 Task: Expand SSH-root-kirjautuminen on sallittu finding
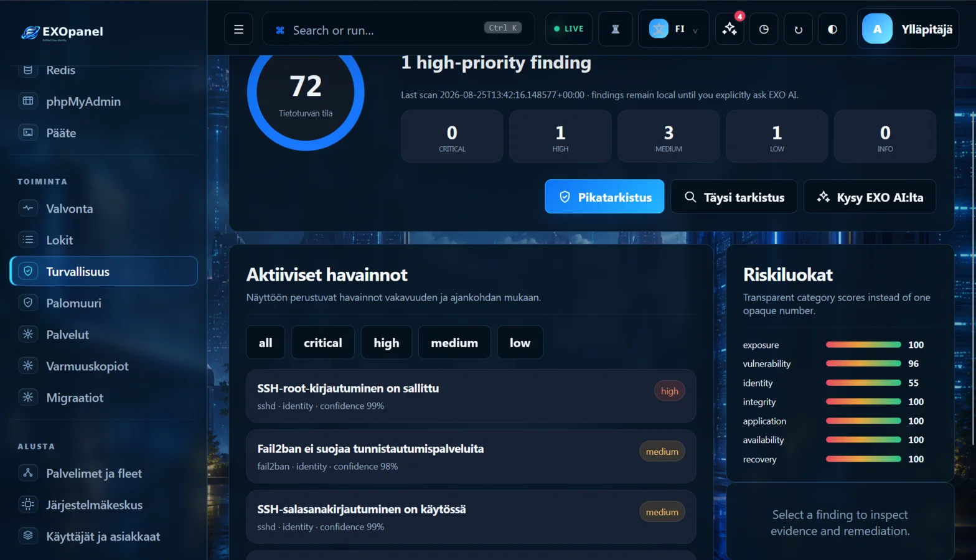[x=471, y=396]
